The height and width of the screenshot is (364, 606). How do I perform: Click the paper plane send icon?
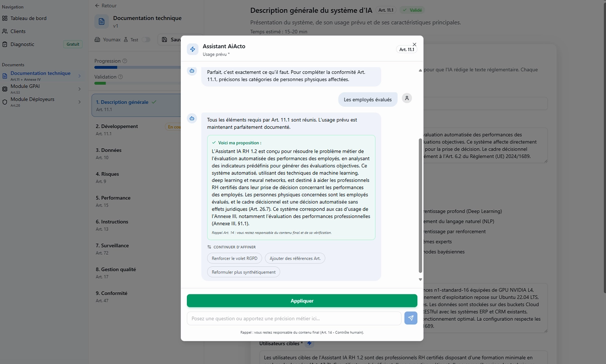[410, 318]
